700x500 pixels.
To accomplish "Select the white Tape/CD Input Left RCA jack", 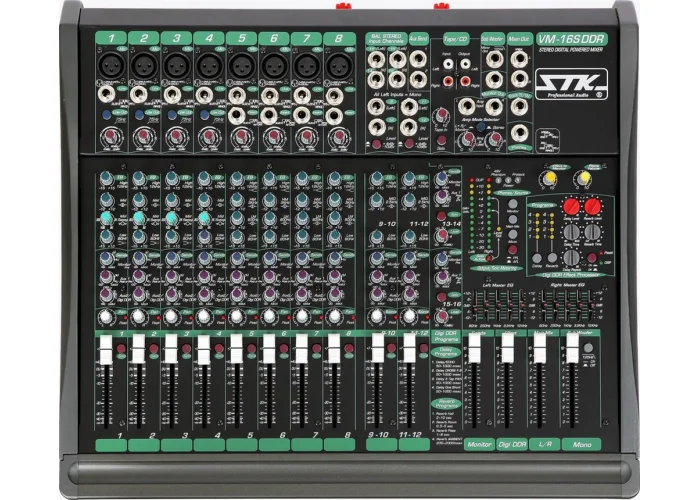I will 448,64.
